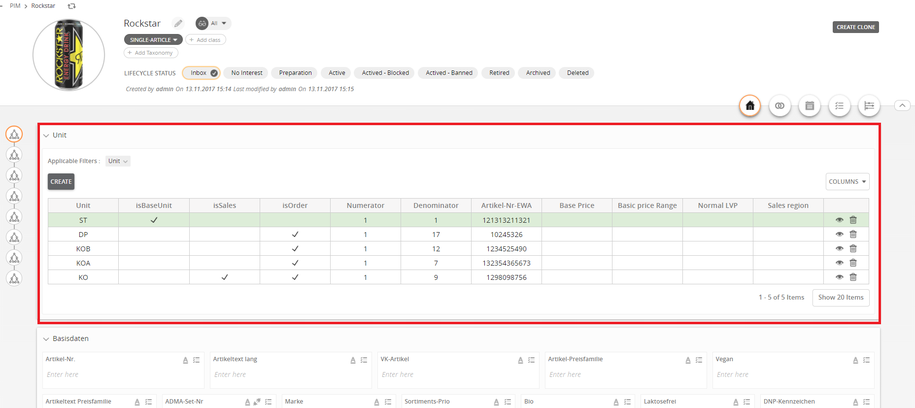Toggle isBaseUnit checkmark for ST row
This screenshot has height=408, width=915.
(x=154, y=220)
